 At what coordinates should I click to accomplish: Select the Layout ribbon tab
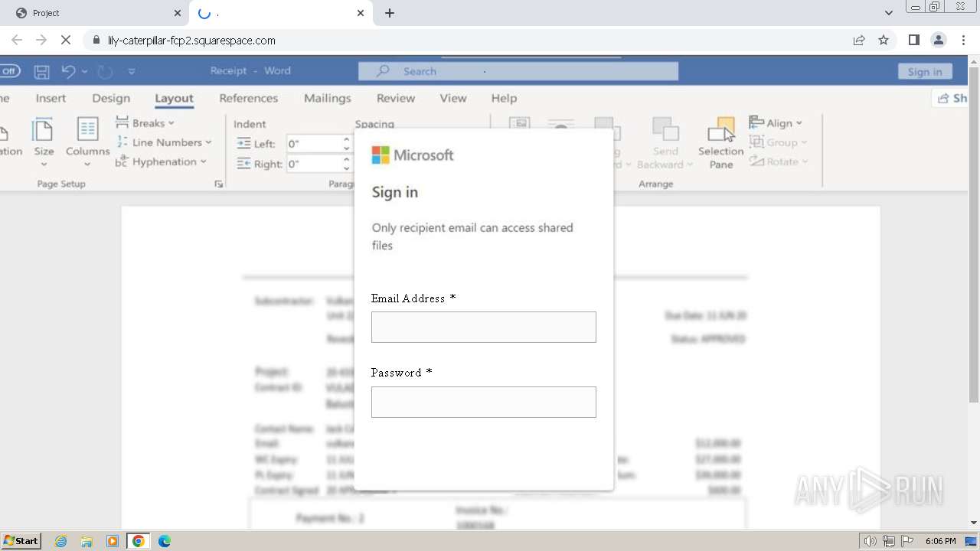[x=174, y=98]
